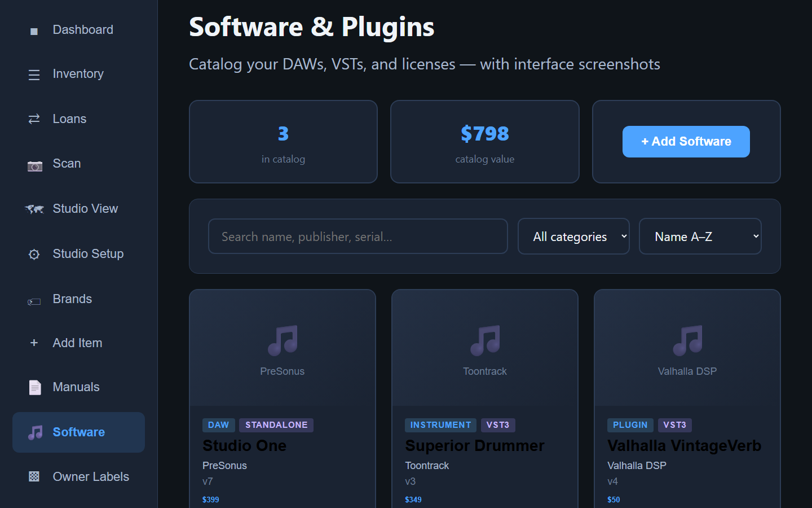Select the active Software menu item
Screen dimensions: 812x508
78,432
